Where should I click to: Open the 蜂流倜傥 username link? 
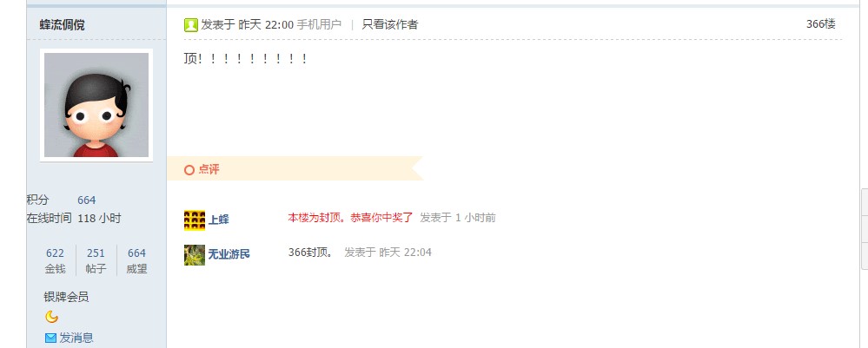[62, 25]
